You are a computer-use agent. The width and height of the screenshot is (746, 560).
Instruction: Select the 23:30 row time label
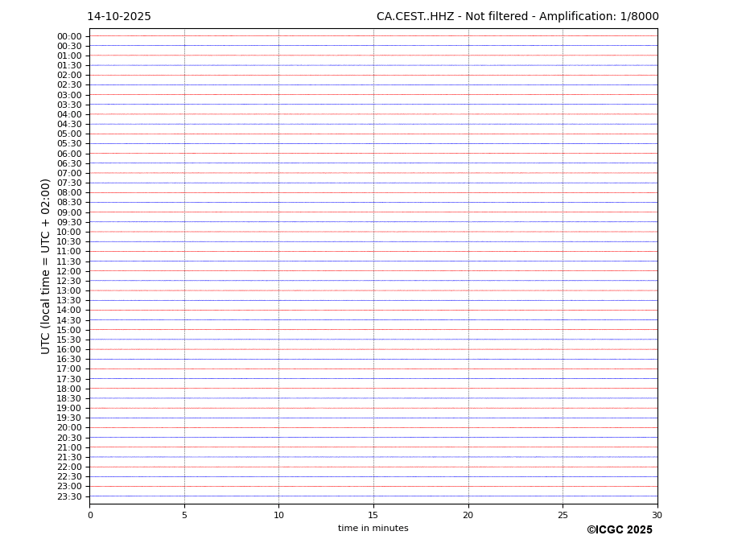tap(69, 496)
